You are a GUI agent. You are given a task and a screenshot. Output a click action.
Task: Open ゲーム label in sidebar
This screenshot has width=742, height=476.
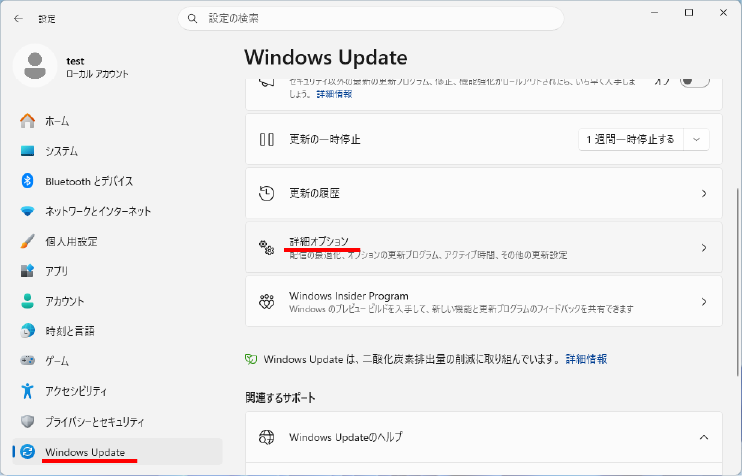[x=57, y=361]
